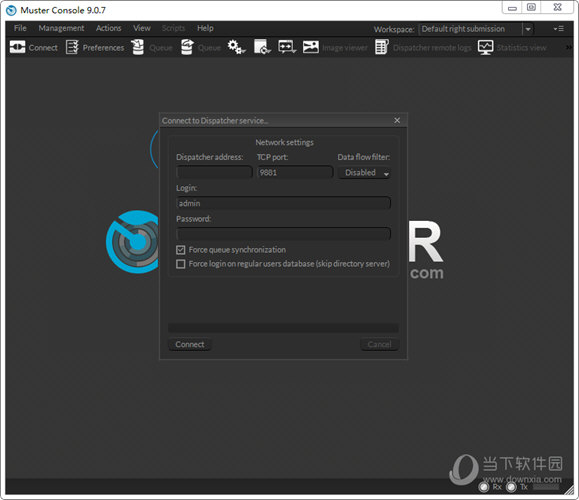Viewport: 579px width, 500px height.
Task: Open the Data flow filter dropdown
Action: pos(364,173)
